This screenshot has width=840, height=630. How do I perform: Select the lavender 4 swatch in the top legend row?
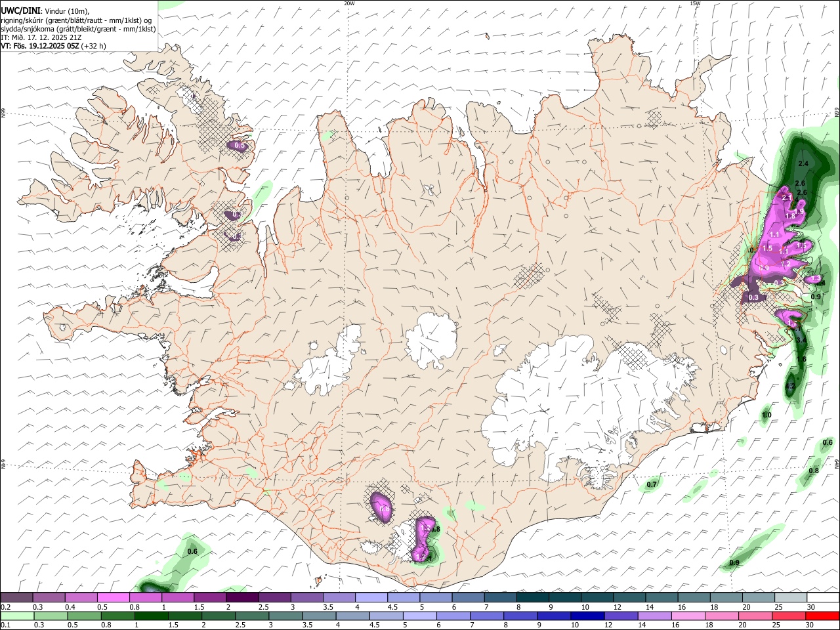pos(371,597)
